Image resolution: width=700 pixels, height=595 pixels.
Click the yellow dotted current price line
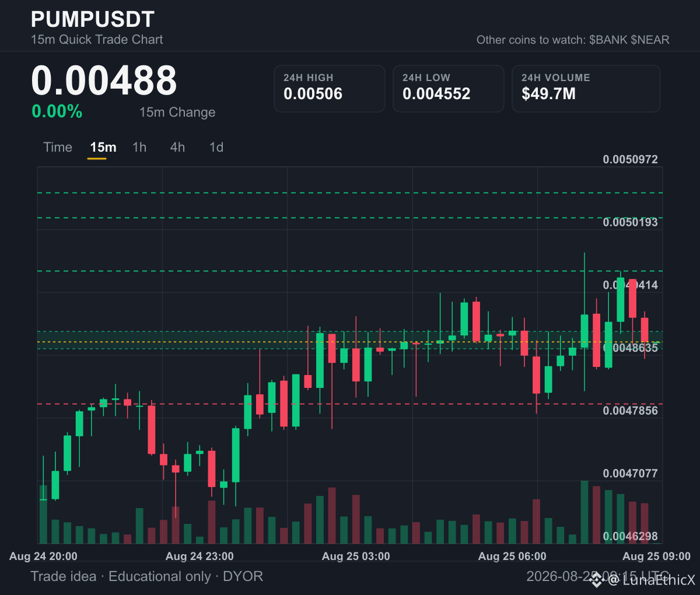[350, 342]
